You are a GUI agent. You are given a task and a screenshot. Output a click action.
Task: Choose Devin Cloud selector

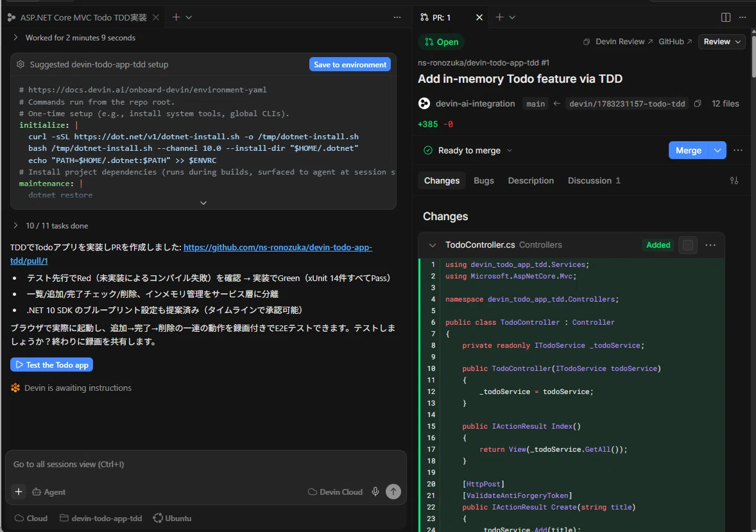coord(335,492)
